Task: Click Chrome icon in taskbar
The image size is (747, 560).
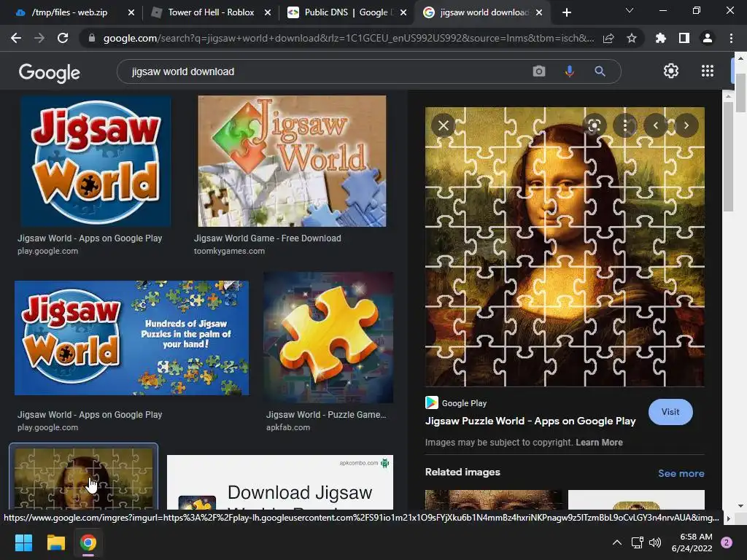Action: (88, 542)
